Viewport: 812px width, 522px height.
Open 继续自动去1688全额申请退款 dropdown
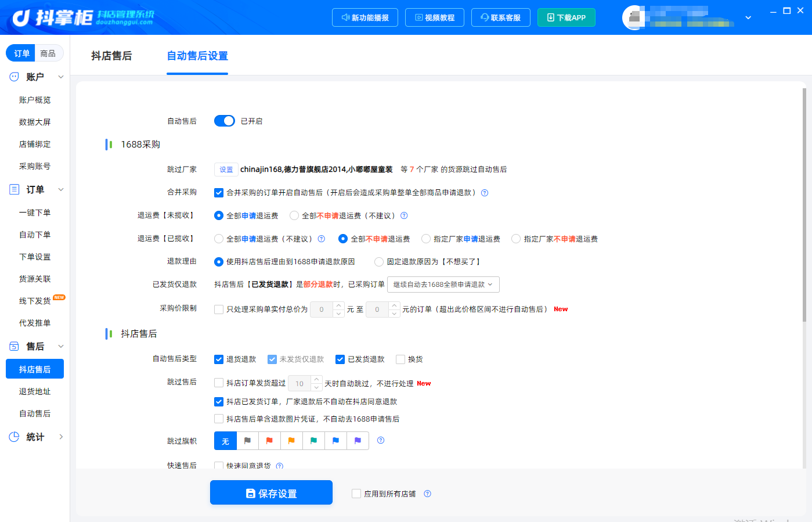click(443, 285)
